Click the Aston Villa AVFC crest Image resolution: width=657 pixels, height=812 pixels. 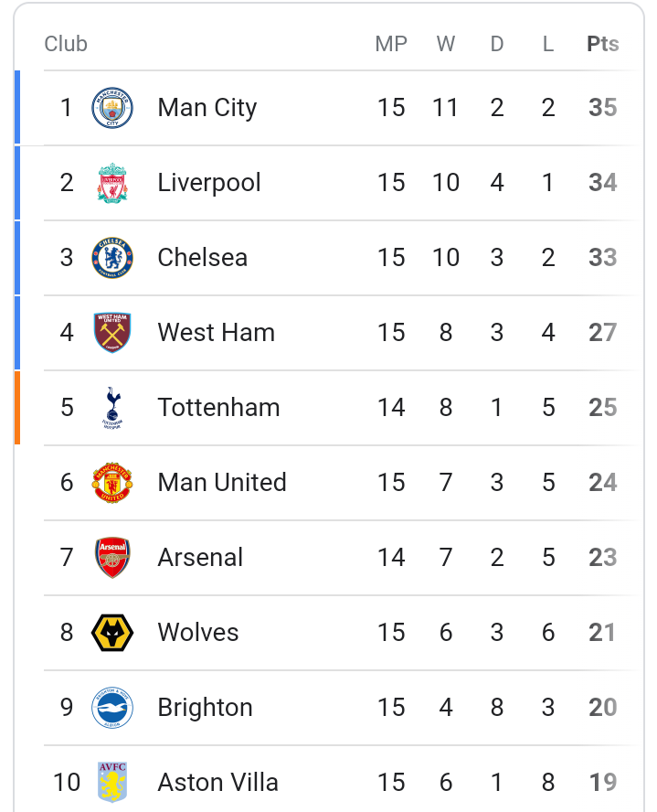tap(112, 782)
